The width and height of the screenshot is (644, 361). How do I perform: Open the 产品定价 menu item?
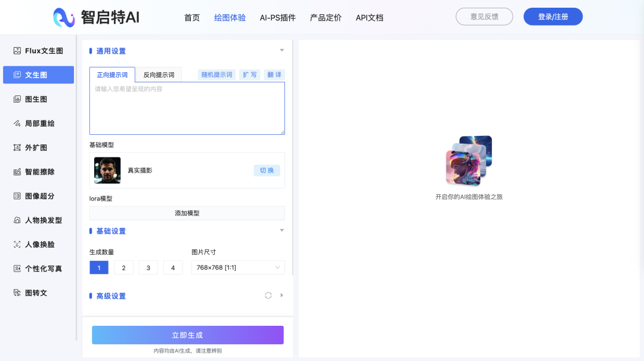(326, 17)
